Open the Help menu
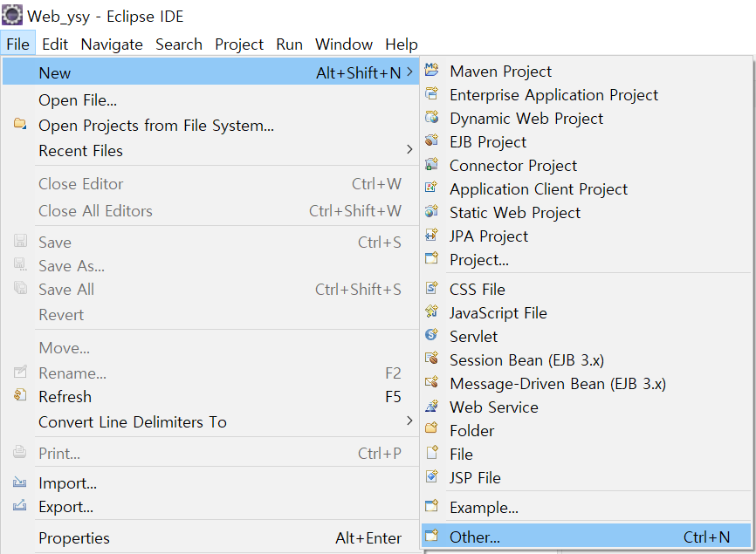The width and height of the screenshot is (756, 554). point(402,44)
